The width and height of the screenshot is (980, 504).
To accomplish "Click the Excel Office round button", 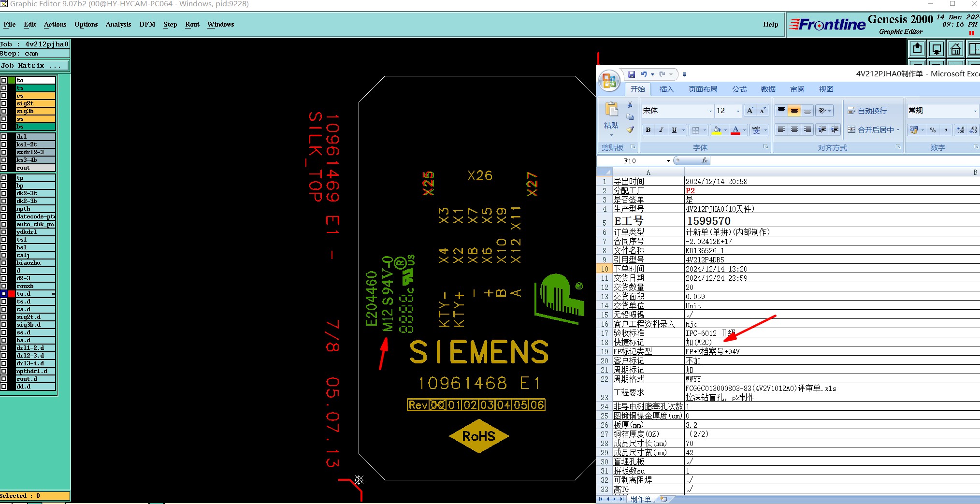I will pyautogui.click(x=609, y=80).
